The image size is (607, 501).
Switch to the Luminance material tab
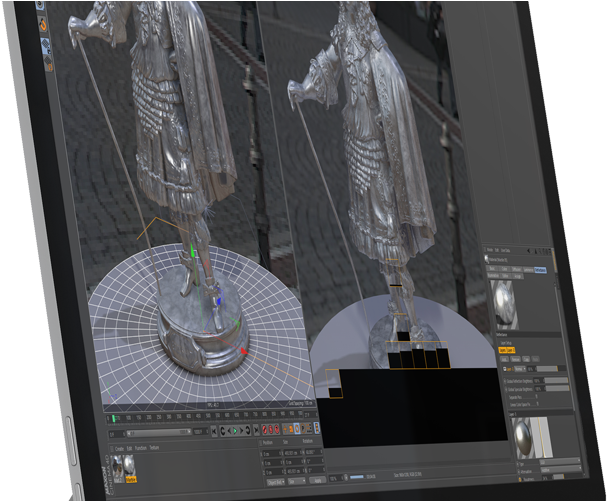(x=528, y=269)
